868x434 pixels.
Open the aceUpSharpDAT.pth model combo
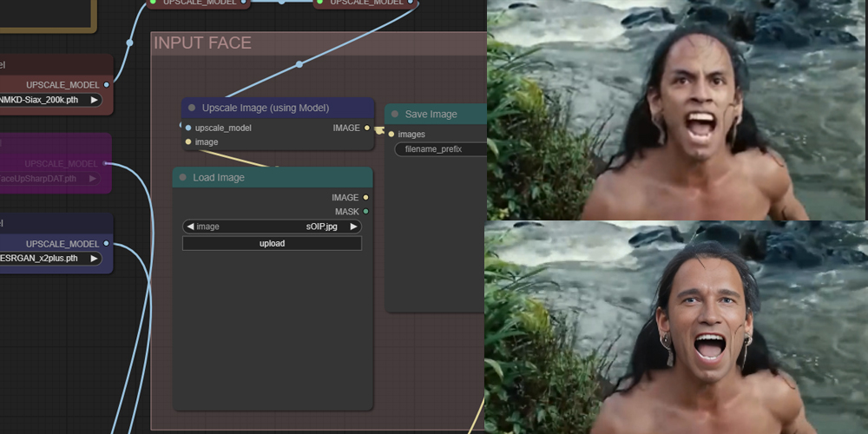pyautogui.click(x=49, y=179)
